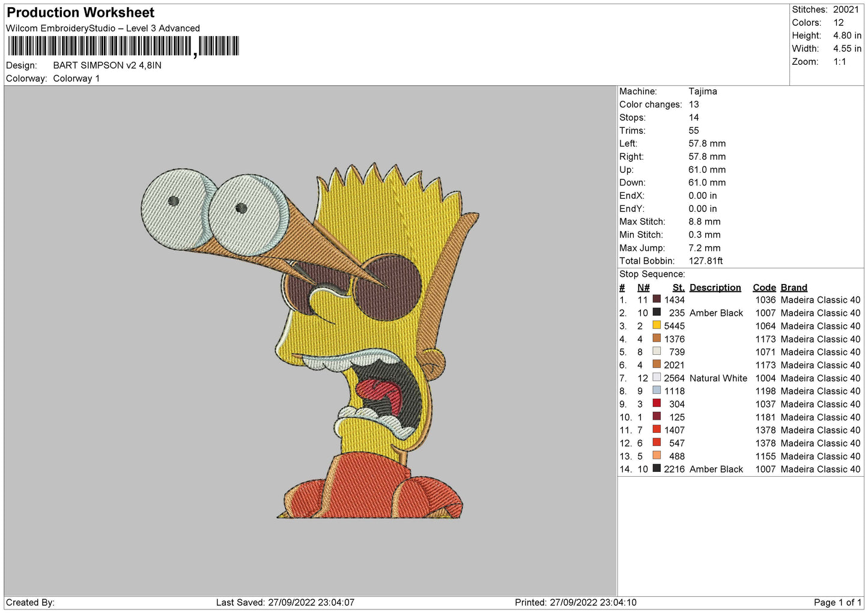This screenshot has height=613, width=868.
Task: Select the Color changes value 13
Action: [x=694, y=104]
